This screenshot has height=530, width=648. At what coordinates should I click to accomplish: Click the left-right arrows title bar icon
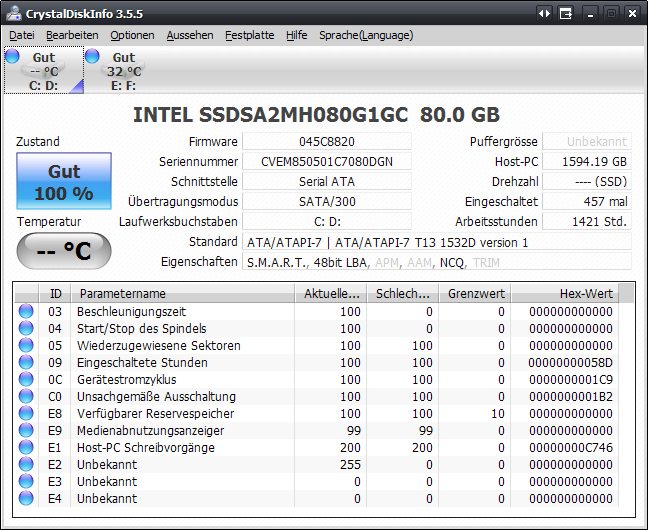[x=544, y=14]
